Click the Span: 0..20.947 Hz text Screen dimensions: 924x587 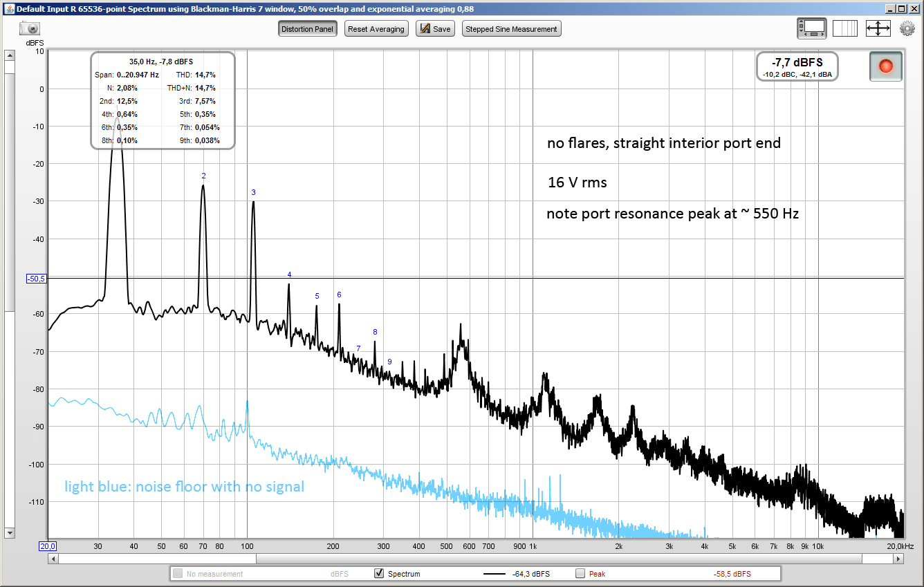pos(127,75)
